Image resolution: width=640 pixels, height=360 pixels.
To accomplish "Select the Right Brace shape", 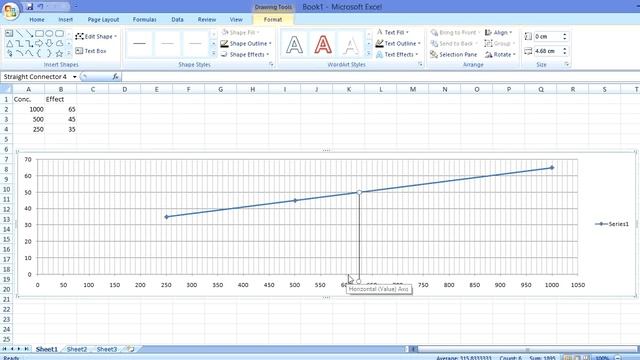I will point(49,53).
